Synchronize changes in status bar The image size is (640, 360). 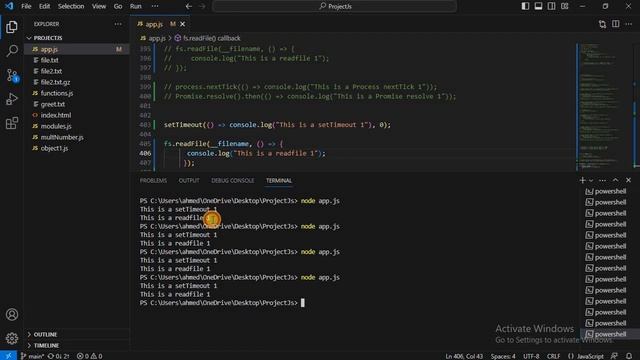point(58,356)
